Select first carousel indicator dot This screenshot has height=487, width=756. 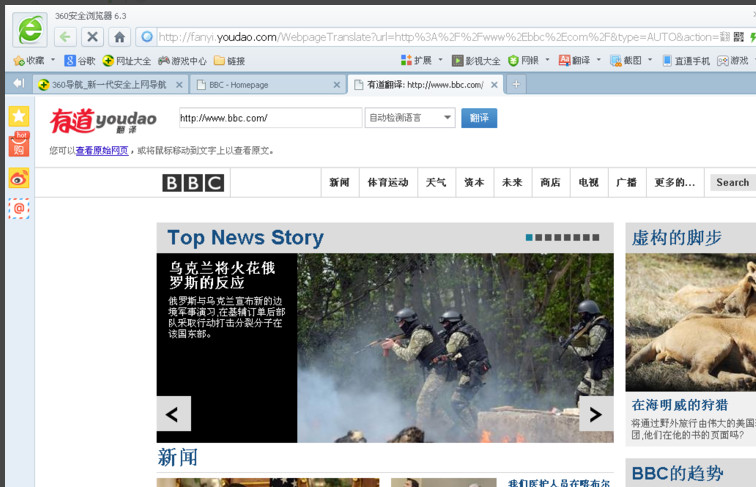[530, 237]
